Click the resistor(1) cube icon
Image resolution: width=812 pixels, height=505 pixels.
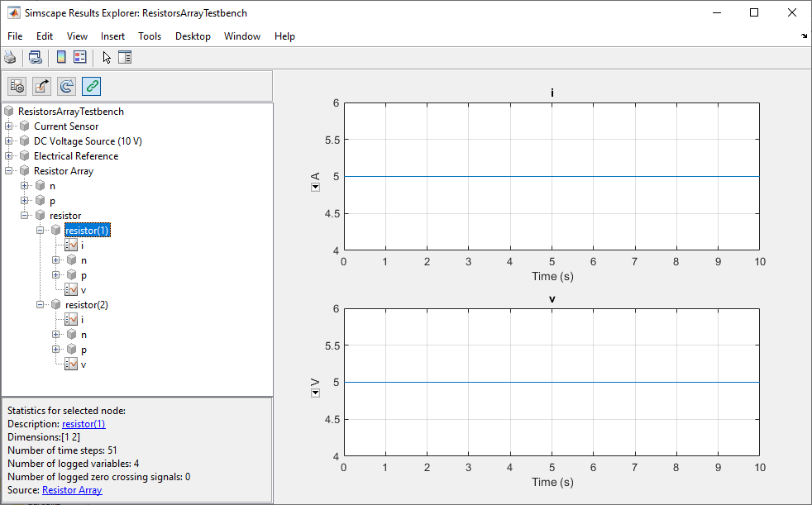pos(56,231)
